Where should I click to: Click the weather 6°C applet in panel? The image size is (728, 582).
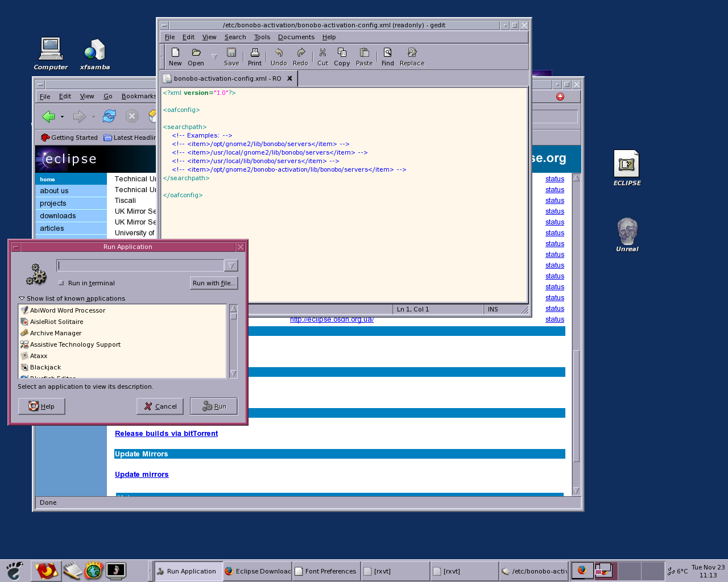point(677,571)
